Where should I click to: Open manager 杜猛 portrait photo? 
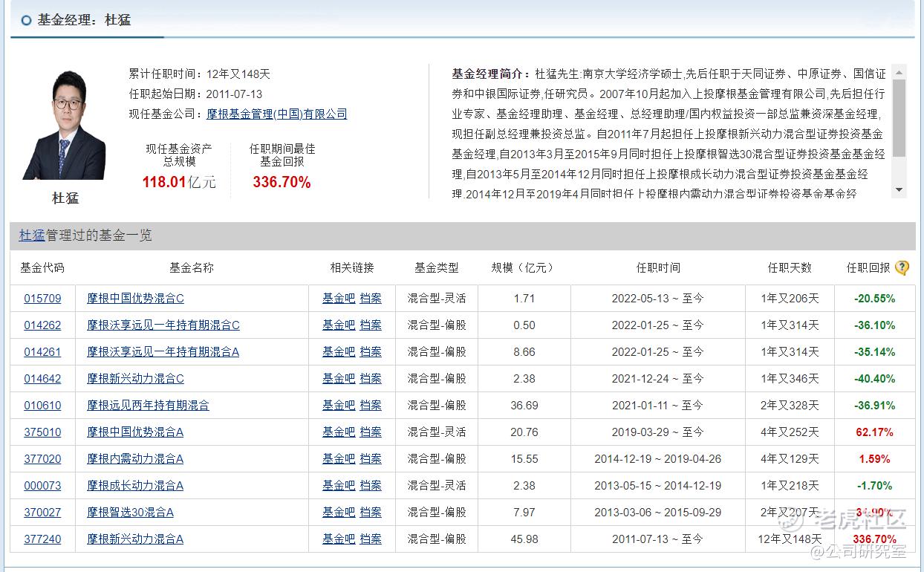64,125
